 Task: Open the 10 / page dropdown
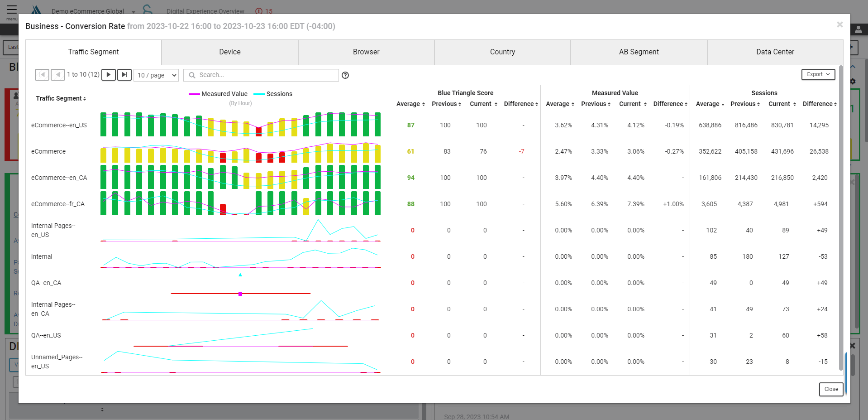156,75
